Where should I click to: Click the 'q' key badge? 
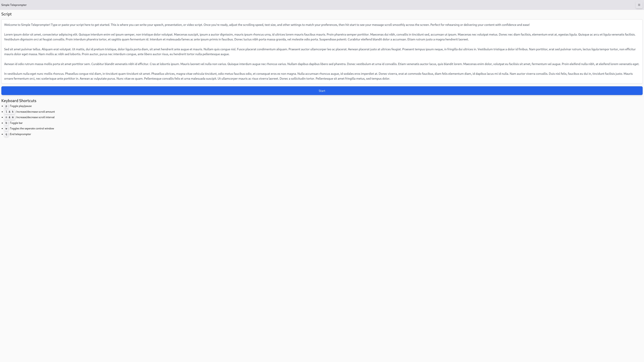tap(6, 134)
